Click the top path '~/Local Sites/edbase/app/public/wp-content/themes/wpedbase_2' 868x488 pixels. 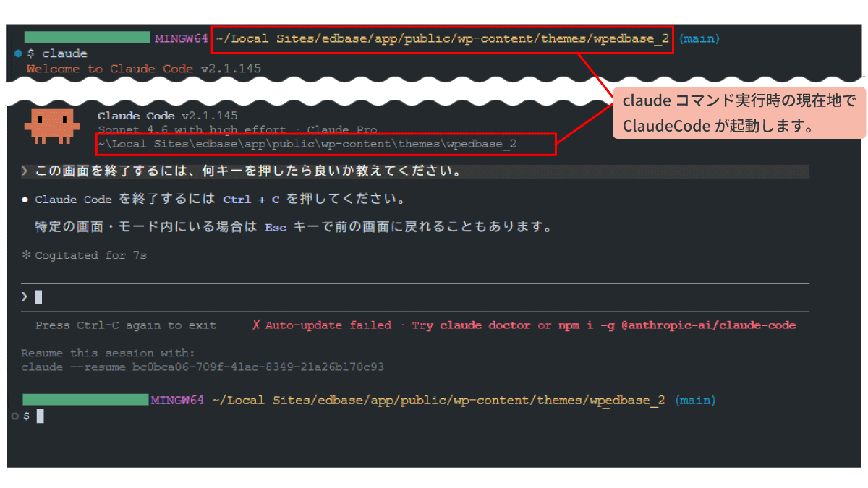443,38
